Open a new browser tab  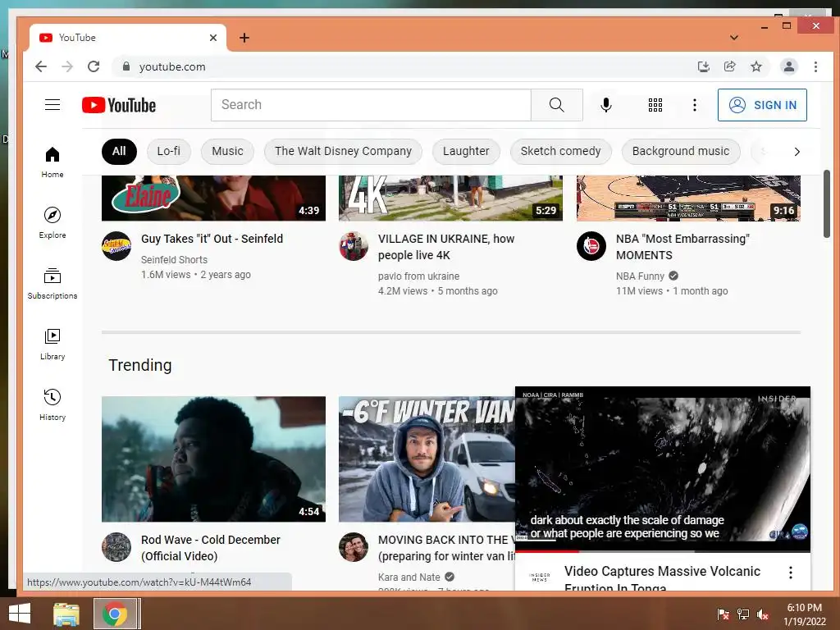244,38
